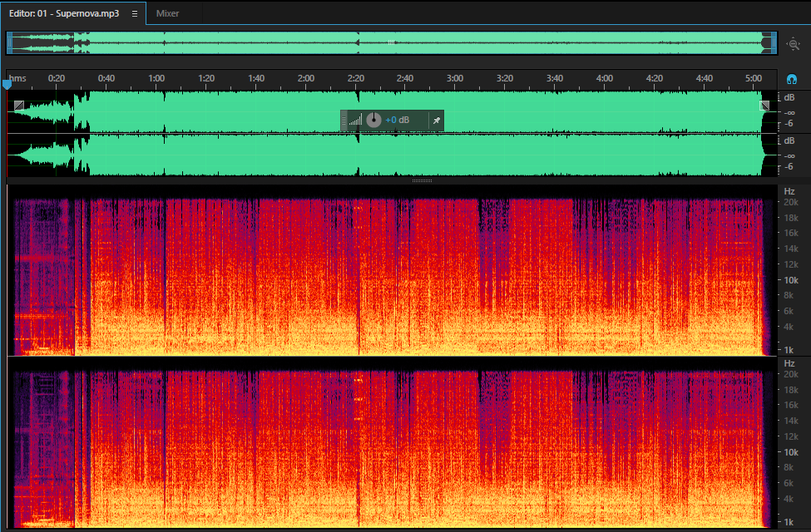
Task: Click the 2:20 mark on the timeline ruler
Action: 356,78
